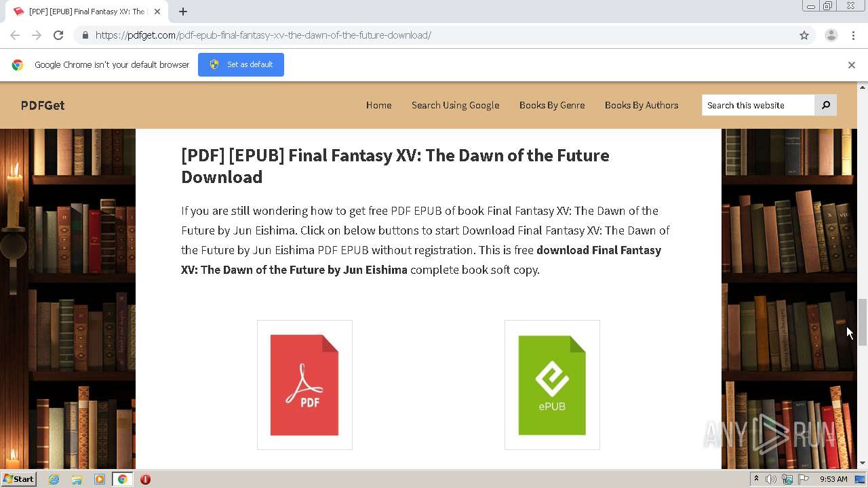Bookmark this page with the star icon
The width and height of the screenshot is (868, 488).
tap(804, 35)
